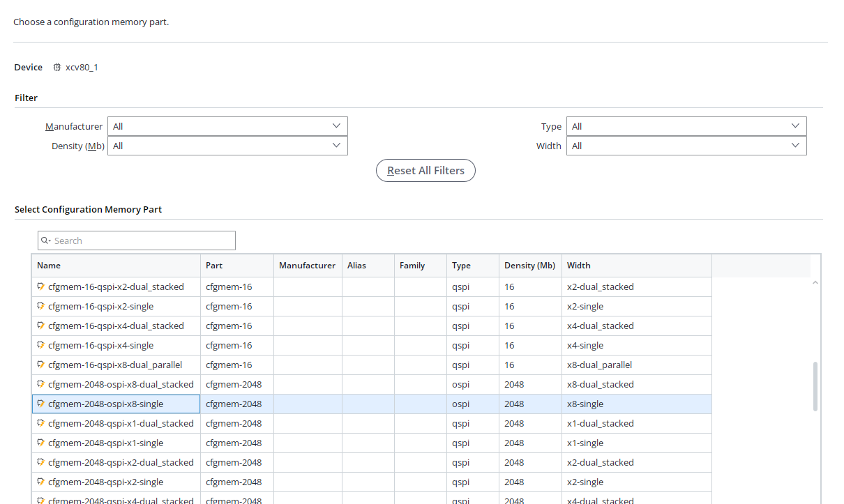844x504 pixels.
Task: Open the Type filter dropdown
Action: 686,126
